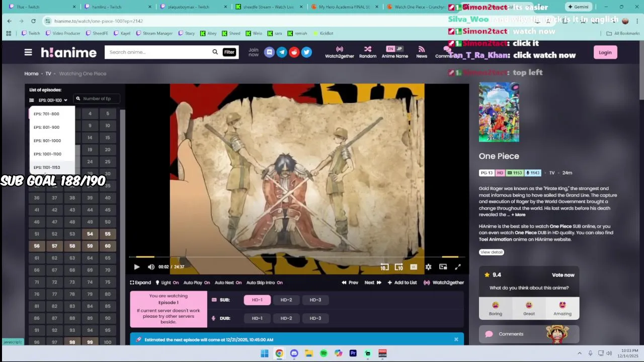Go to TV in the breadcrumb

tap(48, 73)
